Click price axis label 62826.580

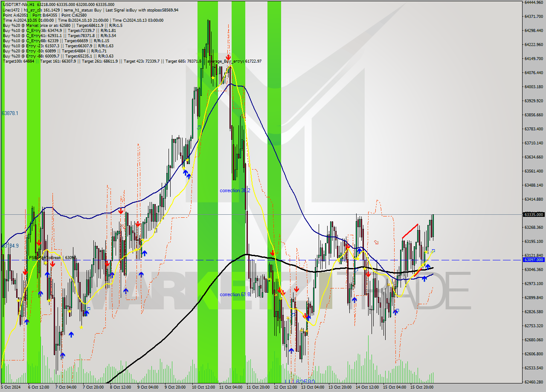coord(534,311)
